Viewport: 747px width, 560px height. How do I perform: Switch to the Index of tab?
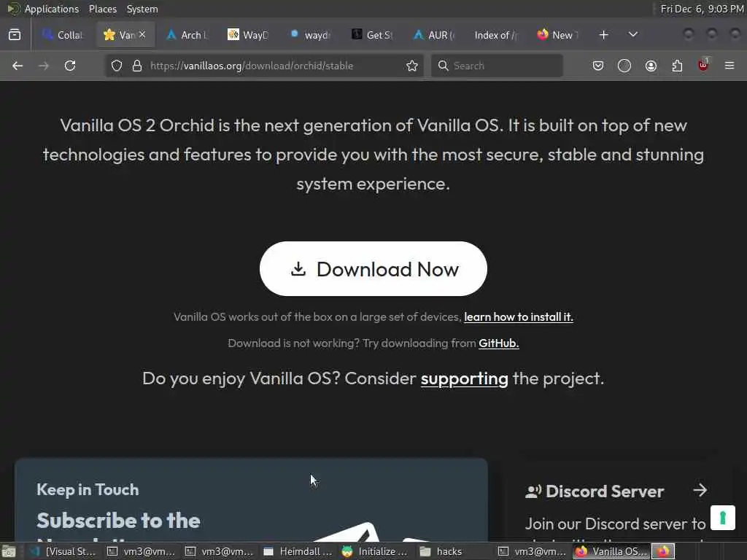point(496,35)
